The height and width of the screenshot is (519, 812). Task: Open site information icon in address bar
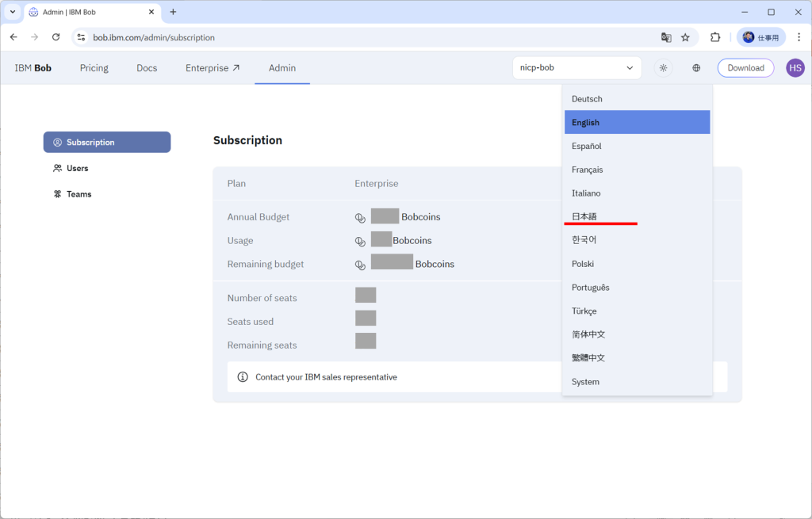(x=82, y=37)
